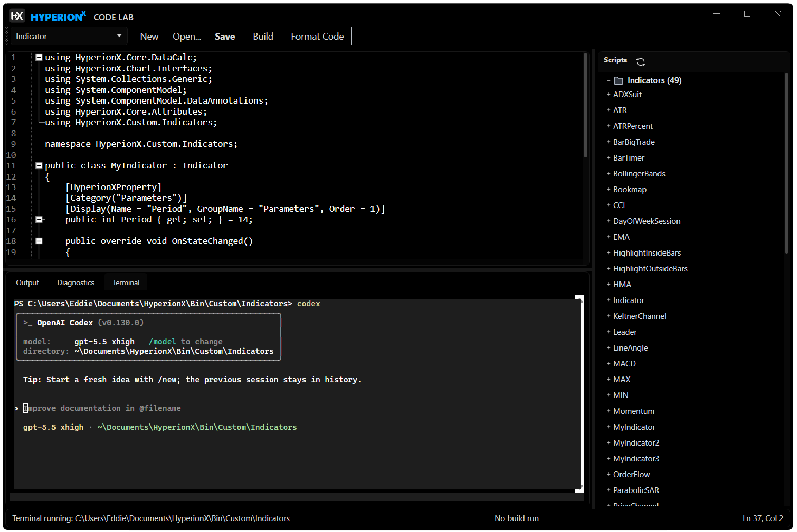
Task: Click the Indicators folder icon
Action: [618, 80]
